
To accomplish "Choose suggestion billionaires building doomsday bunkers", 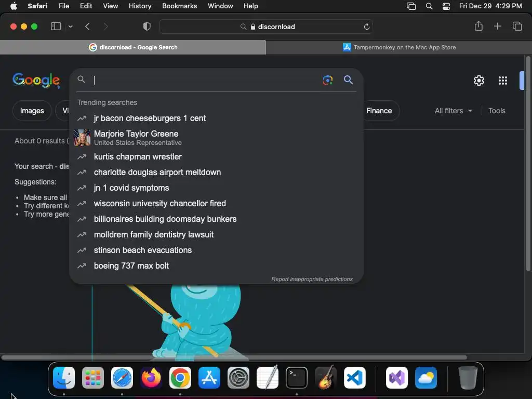I will tap(216, 219).
